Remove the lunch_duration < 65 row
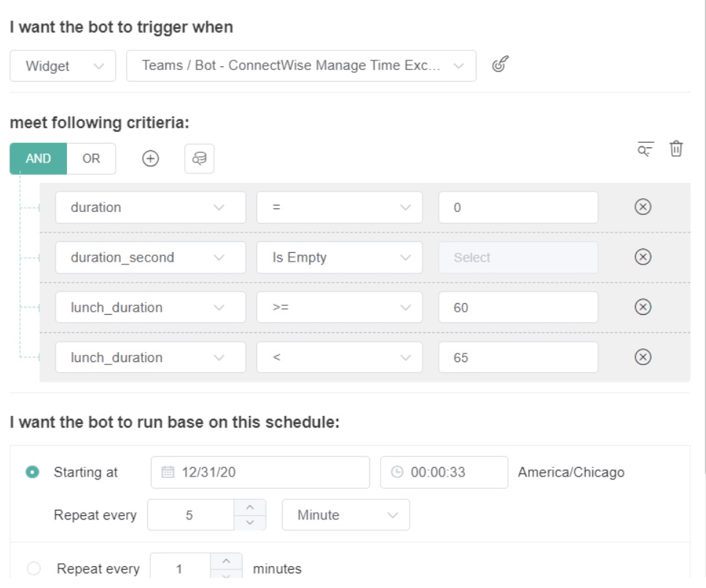706x588 pixels. [x=643, y=357]
